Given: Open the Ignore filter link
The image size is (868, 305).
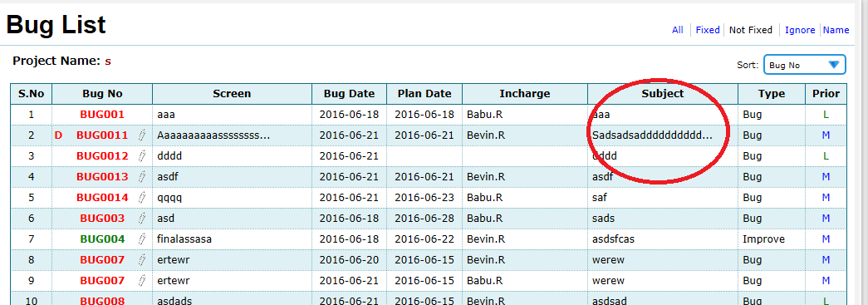Looking at the screenshot, I should 800,30.
